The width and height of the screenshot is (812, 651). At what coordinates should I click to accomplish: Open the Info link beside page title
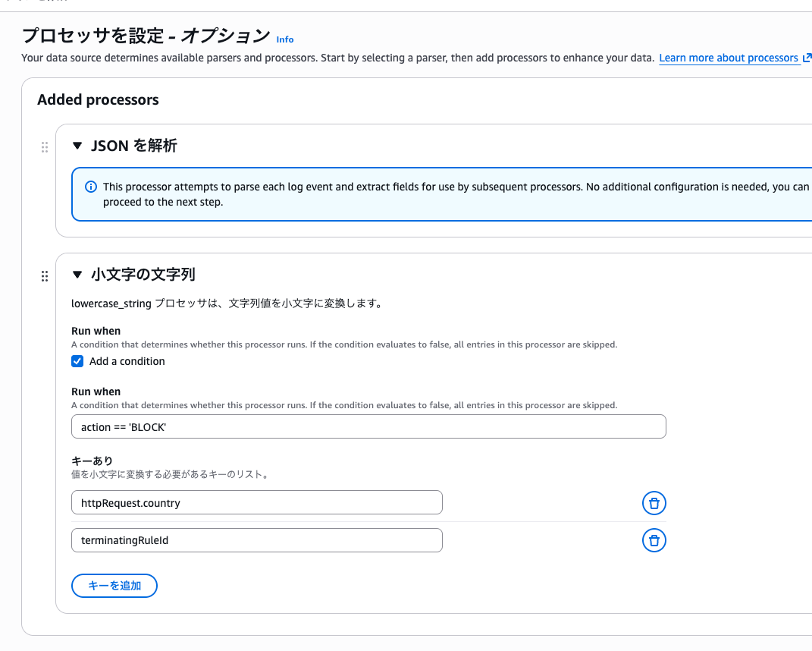click(x=284, y=39)
